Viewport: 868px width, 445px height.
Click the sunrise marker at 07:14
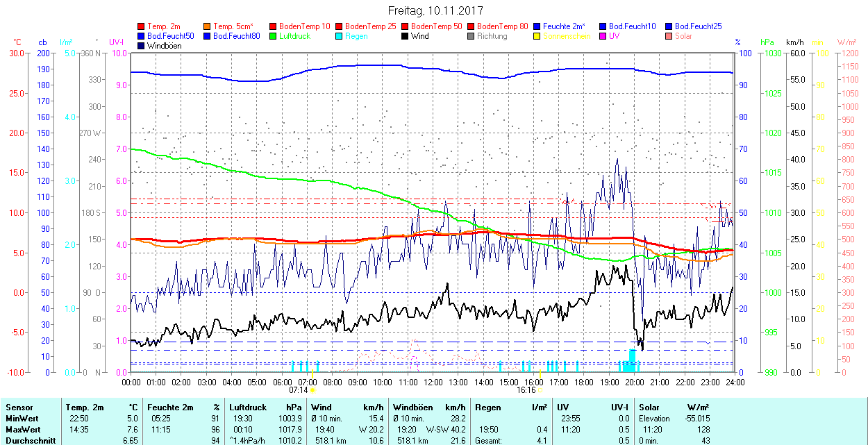(x=312, y=390)
